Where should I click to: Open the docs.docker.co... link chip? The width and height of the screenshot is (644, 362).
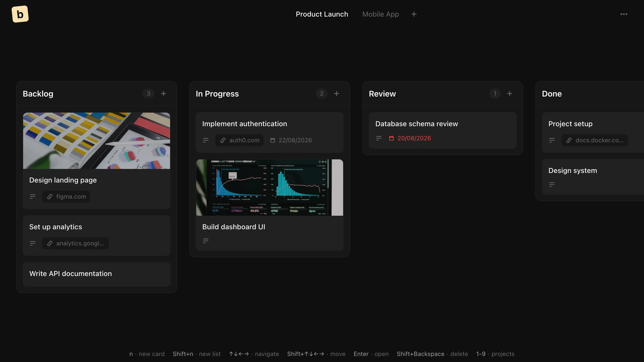coord(595,140)
